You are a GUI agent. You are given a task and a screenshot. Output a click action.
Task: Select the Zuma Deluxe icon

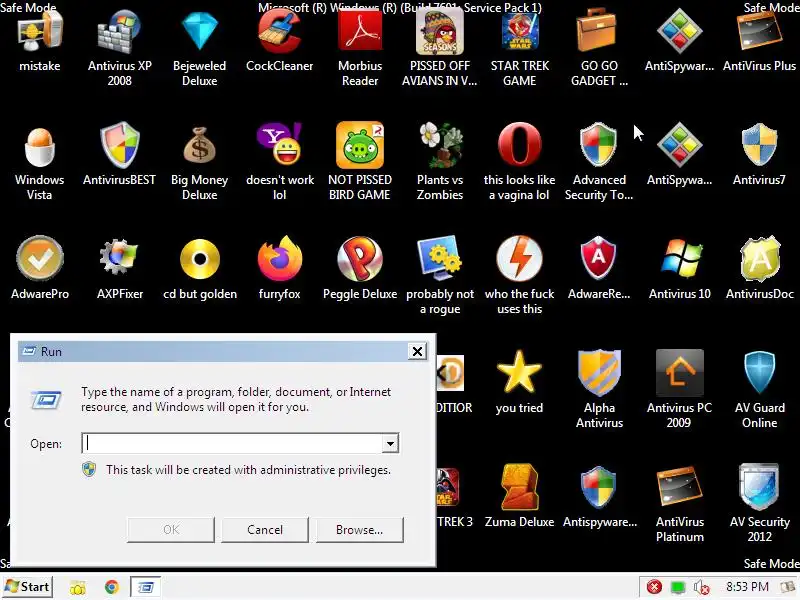(519, 487)
